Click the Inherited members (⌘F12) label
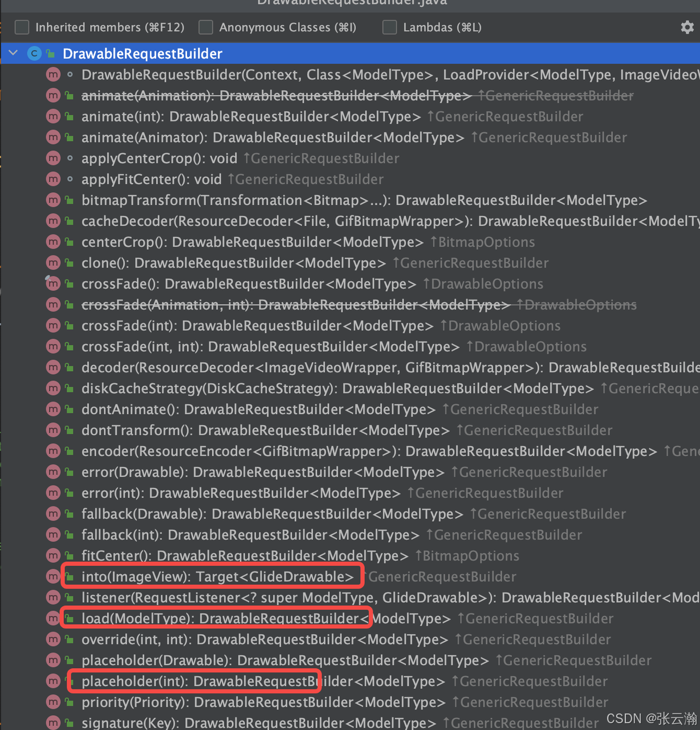This screenshot has width=700, height=730. coord(110,27)
